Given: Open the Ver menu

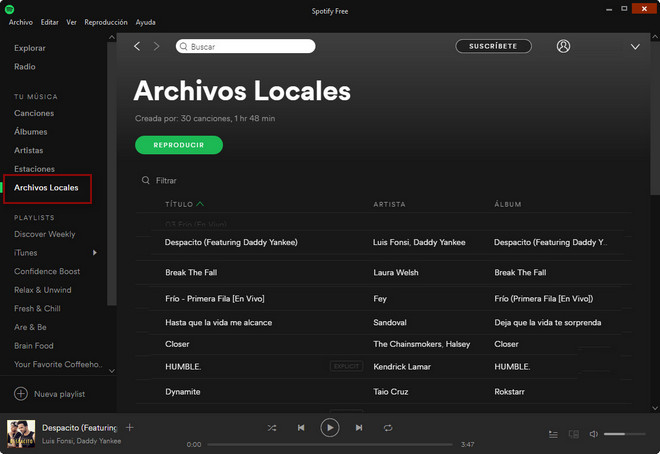Looking at the screenshot, I should pyautogui.click(x=72, y=22).
